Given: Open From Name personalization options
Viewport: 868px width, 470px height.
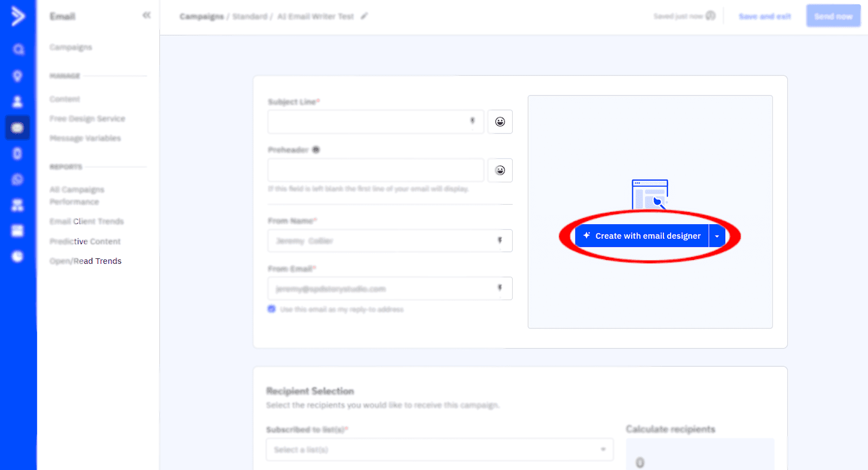Looking at the screenshot, I should [x=500, y=240].
